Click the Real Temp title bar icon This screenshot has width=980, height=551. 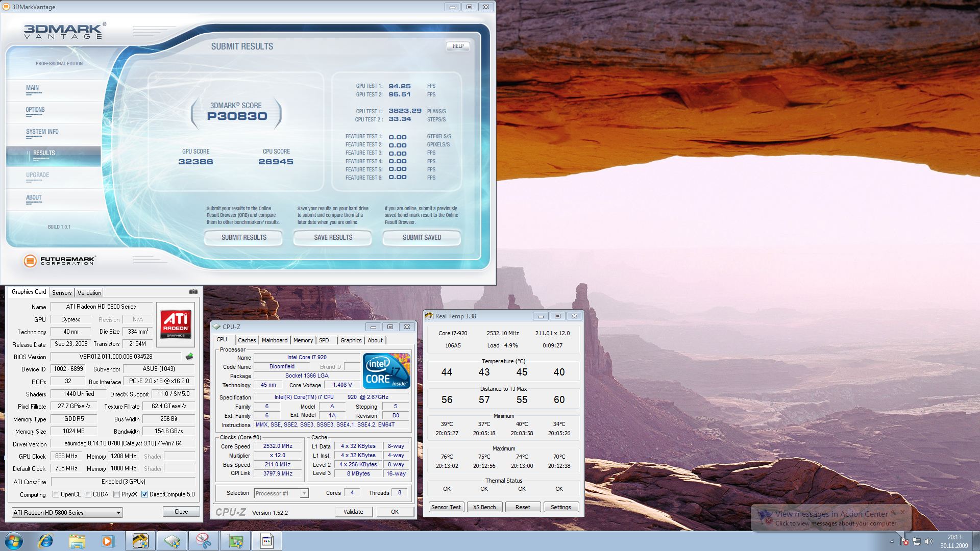pos(429,316)
